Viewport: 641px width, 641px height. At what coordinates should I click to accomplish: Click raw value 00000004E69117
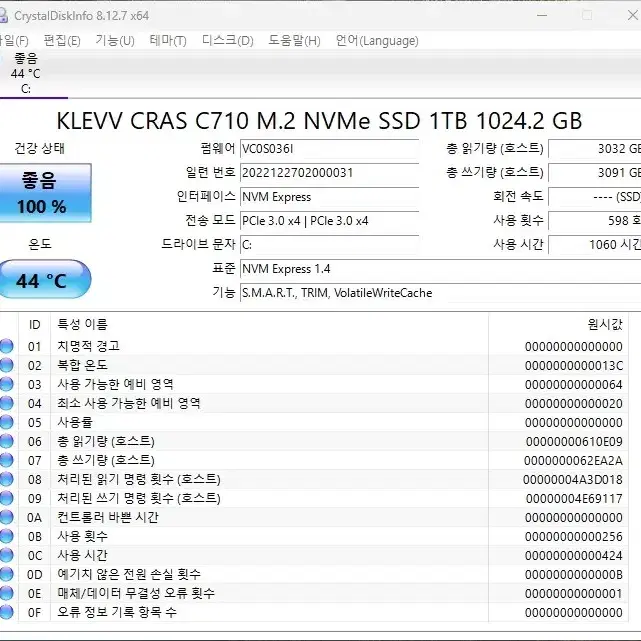pos(574,499)
